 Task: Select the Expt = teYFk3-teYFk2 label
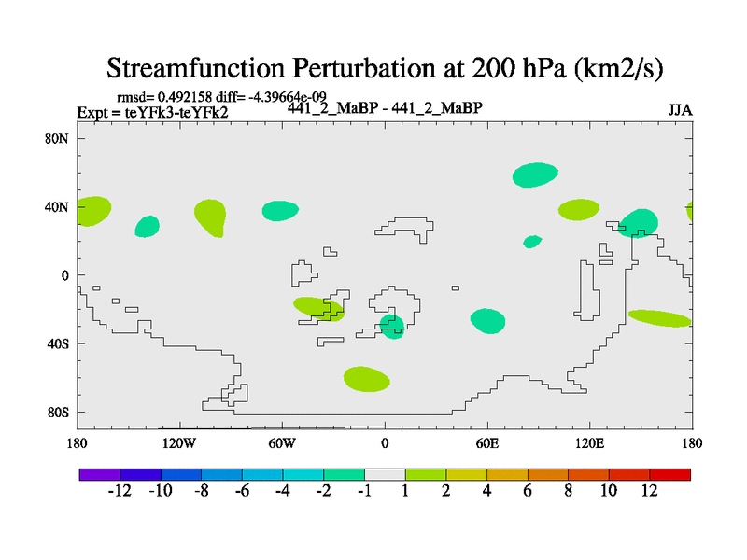(x=152, y=113)
